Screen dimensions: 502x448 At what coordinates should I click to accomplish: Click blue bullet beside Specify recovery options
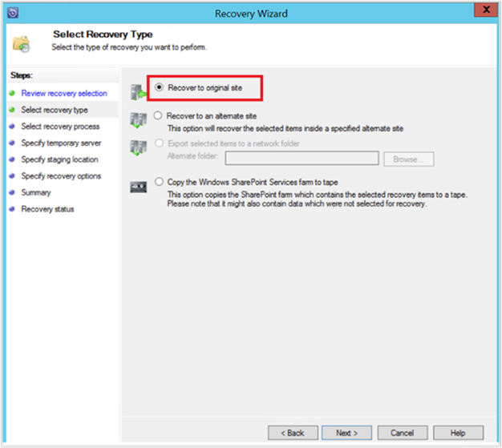pyautogui.click(x=12, y=176)
